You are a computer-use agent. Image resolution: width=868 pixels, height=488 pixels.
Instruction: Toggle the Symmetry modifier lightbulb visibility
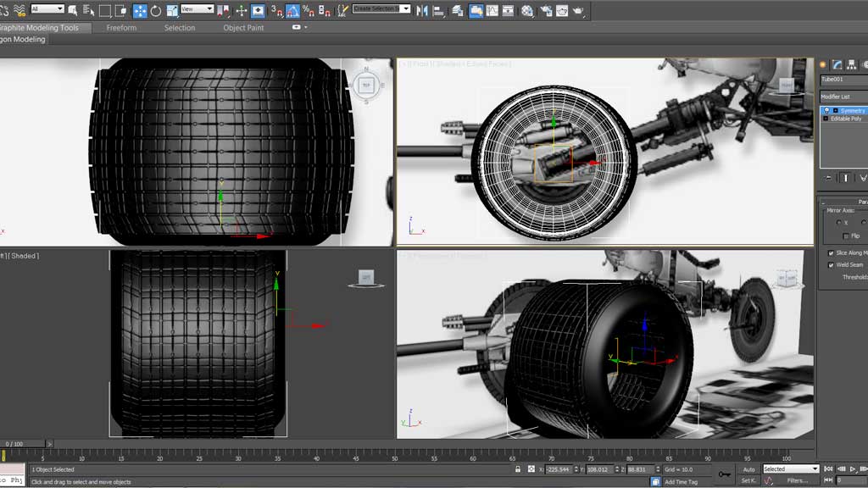pyautogui.click(x=827, y=111)
